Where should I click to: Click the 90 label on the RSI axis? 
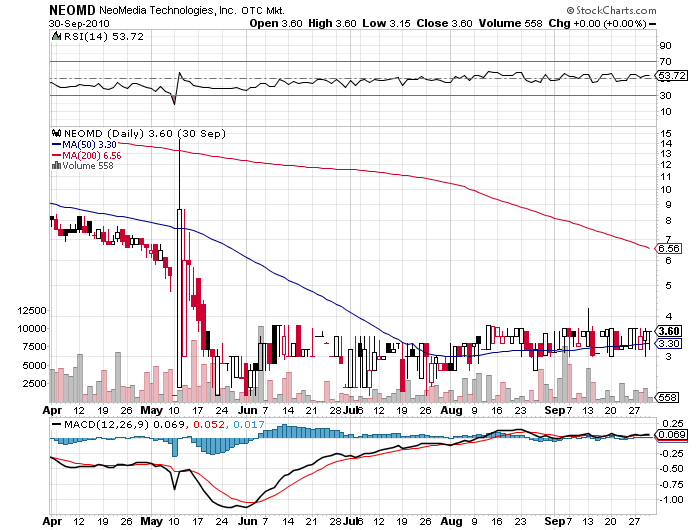tap(665, 45)
